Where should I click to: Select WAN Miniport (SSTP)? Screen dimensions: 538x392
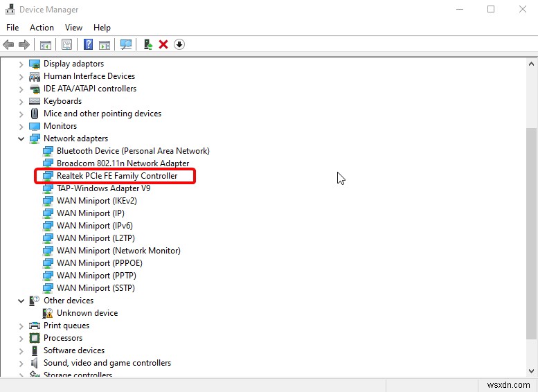pos(96,288)
